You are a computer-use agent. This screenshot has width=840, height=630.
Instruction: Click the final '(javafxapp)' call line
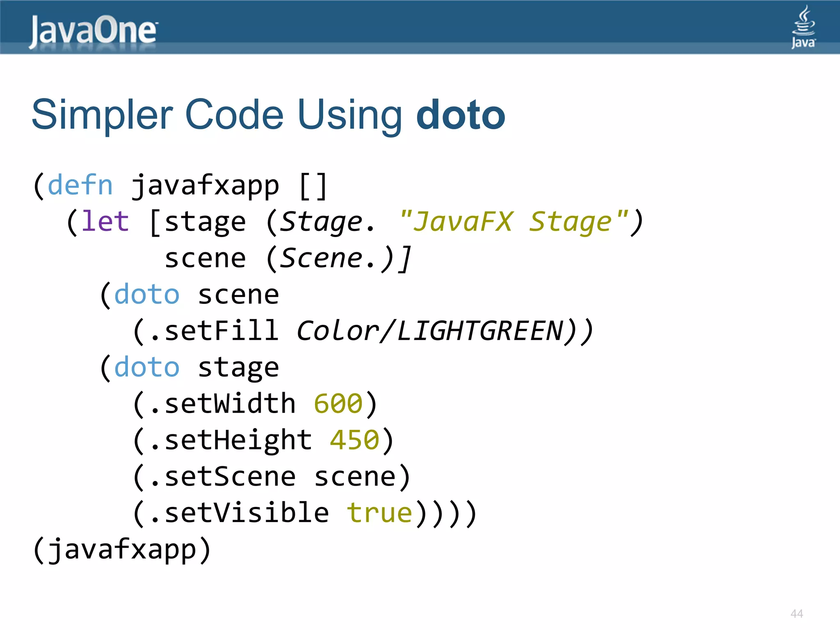(122, 550)
